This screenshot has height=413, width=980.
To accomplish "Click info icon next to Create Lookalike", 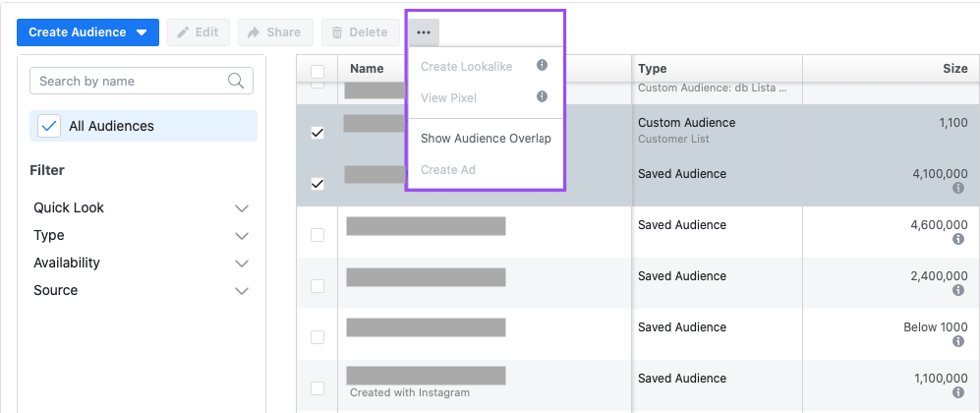I will (x=542, y=66).
